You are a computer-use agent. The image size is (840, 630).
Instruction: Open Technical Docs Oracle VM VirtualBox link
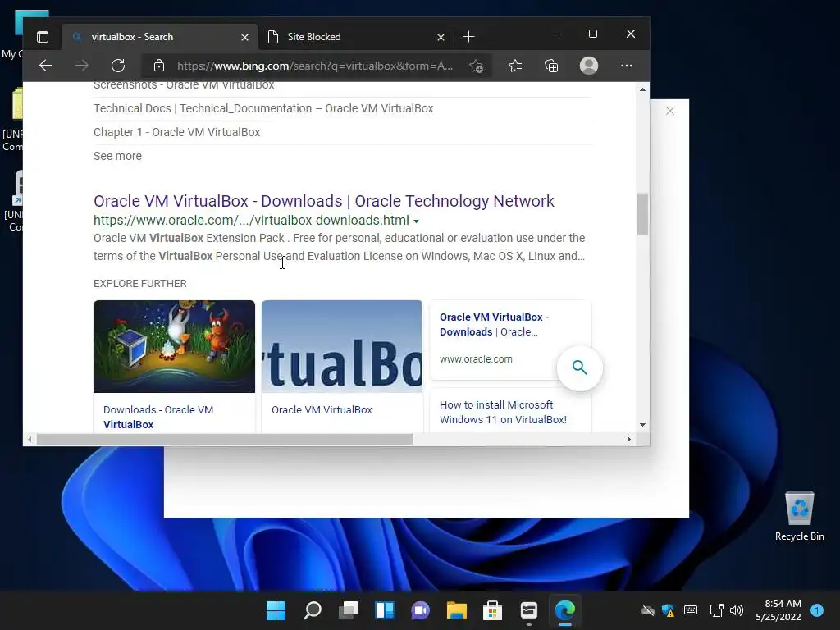(263, 108)
